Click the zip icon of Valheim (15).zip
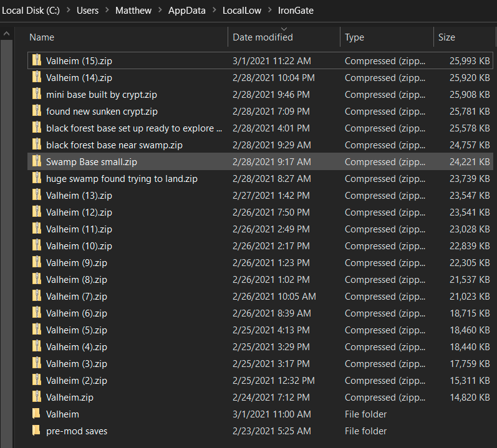The width and height of the screenshot is (497, 448). (37, 60)
